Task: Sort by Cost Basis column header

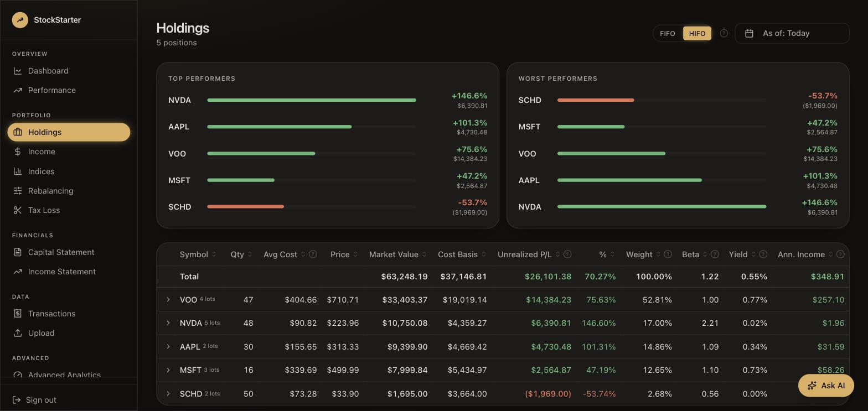Action: [x=462, y=254]
